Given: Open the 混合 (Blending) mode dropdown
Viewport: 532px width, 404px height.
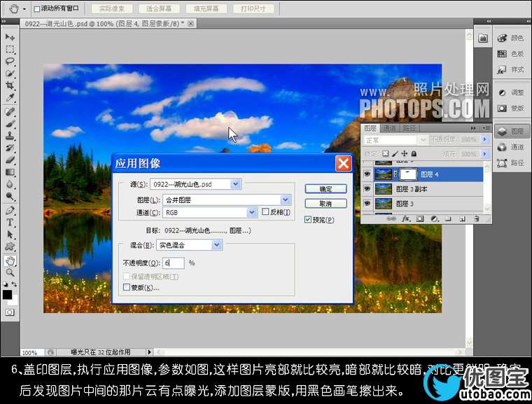Looking at the screenshot, I should pyautogui.click(x=217, y=245).
